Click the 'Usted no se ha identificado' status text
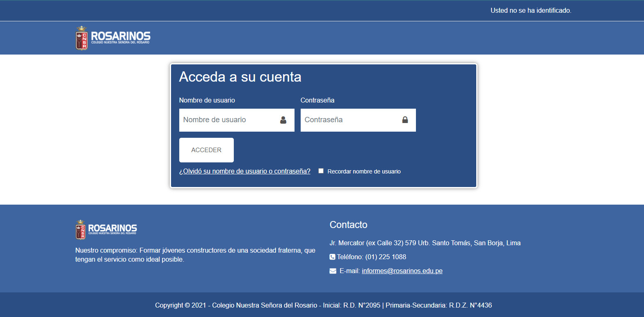The image size is (644, 317). (530, 11)
